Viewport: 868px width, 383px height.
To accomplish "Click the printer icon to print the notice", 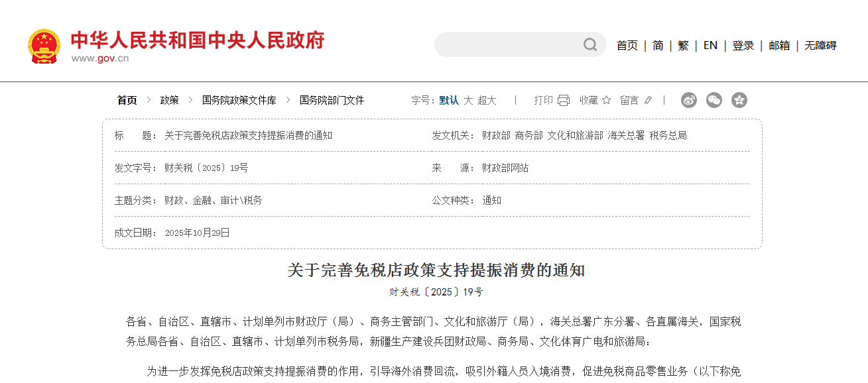I will tap(563, 99).
